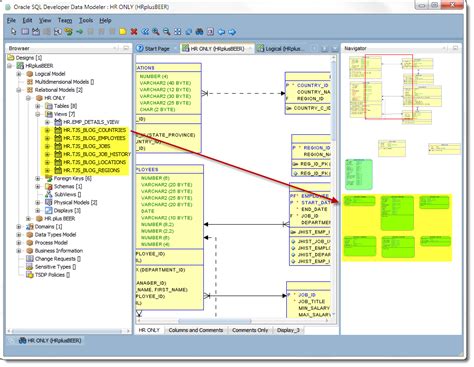Open the File menu

click(x=11, y=20)
